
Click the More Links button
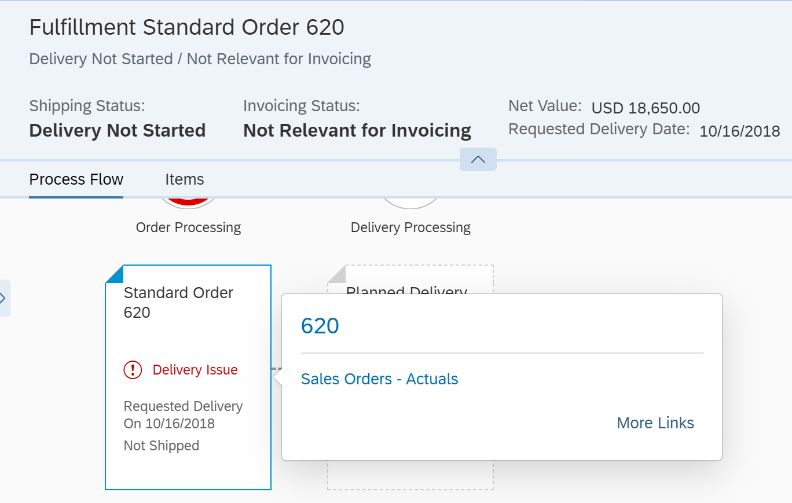(x=655, y=423)
